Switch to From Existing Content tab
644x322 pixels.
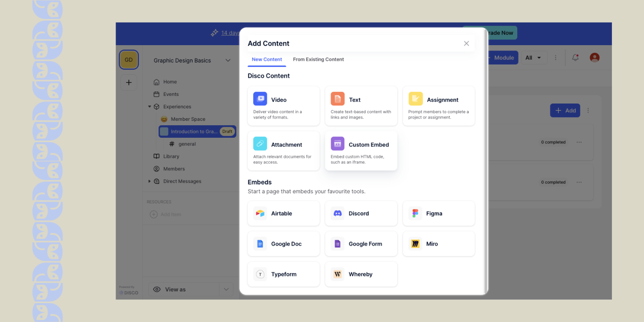point(318,59)
